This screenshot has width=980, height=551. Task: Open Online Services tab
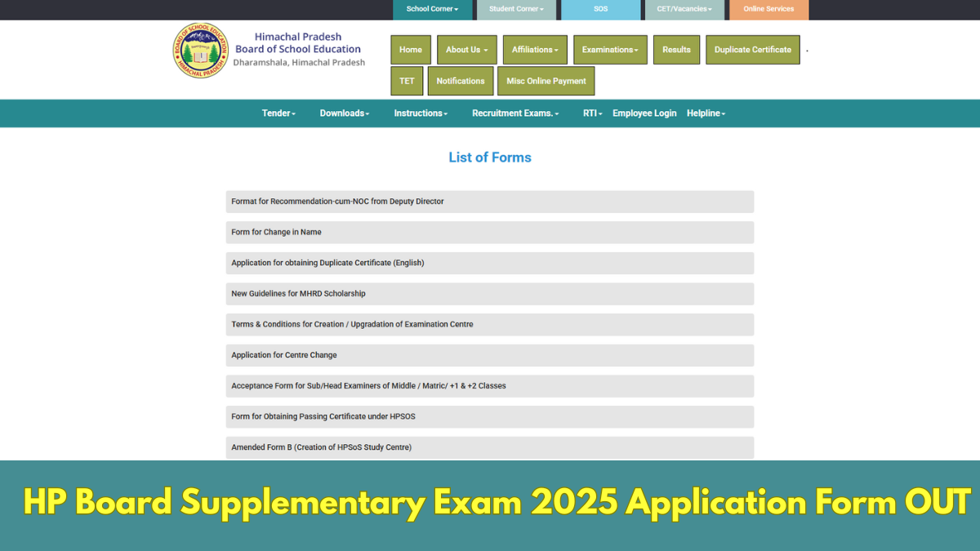click(x=768, y=9)
